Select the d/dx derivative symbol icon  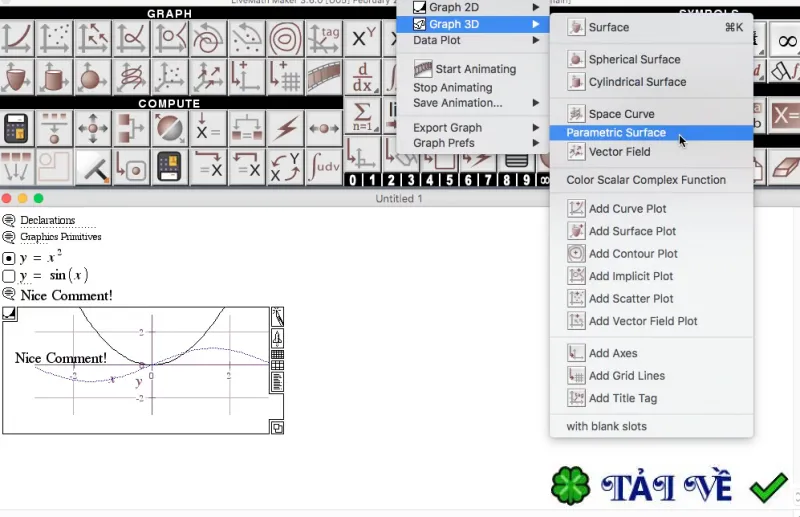[x=362, y=77]
